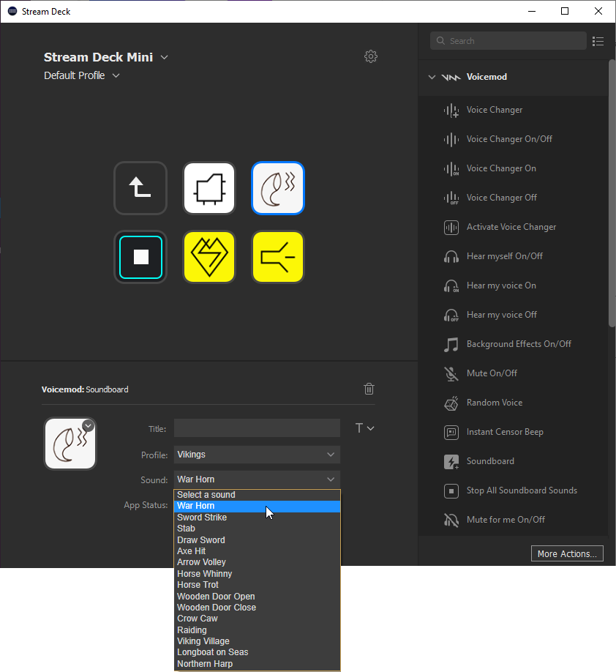Viewport: 616px width, 672px height.
Task: Click the back arrow key on deck
Action: [140, 187]
